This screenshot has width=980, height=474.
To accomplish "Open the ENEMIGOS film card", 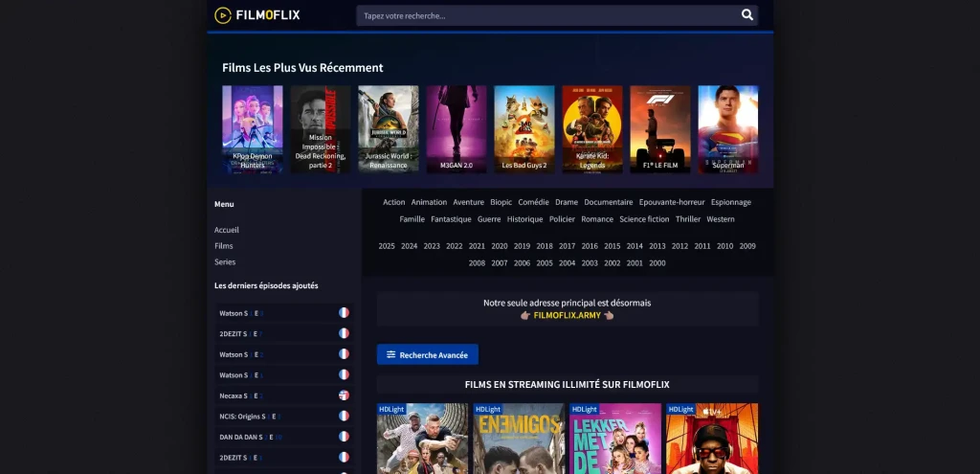I will (519, 439).
